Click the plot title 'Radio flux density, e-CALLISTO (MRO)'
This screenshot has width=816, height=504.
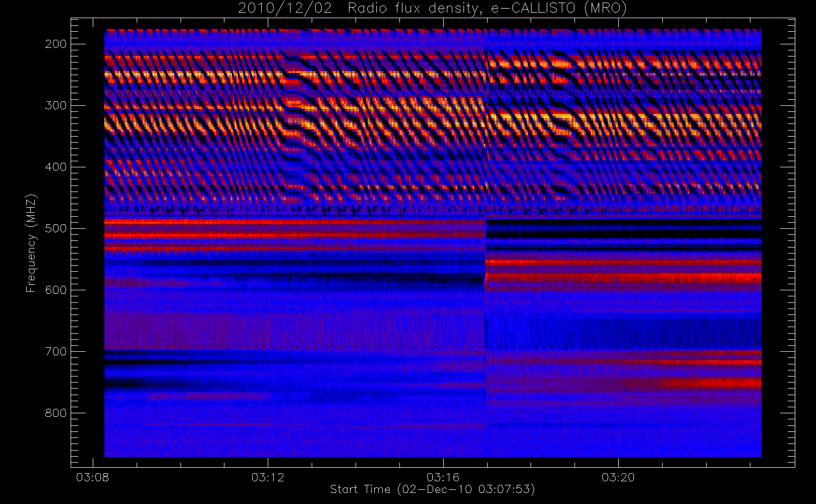pos(487,9)
